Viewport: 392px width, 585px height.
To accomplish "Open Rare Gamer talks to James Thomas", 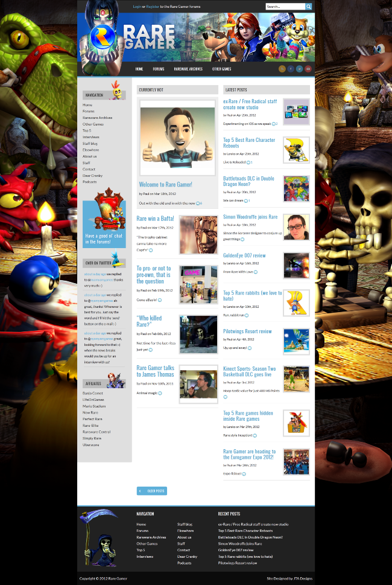I will [x=155, y=371].
